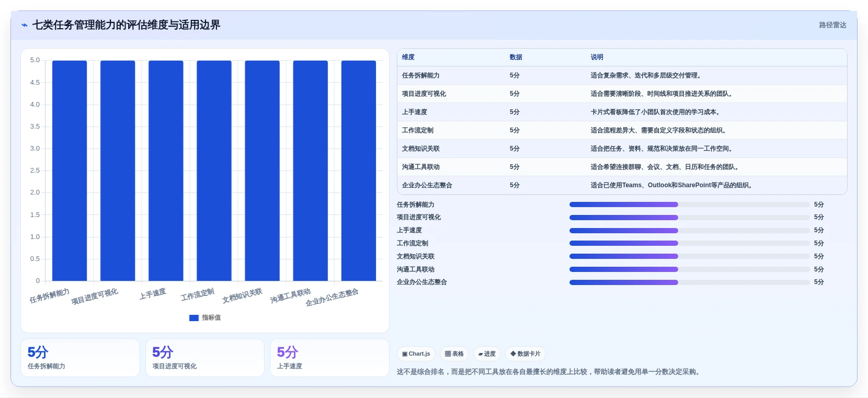Screen dimensions: 868x398
Task: Click the 5.0 y-axis tick label
Action: tap(35, 60)
